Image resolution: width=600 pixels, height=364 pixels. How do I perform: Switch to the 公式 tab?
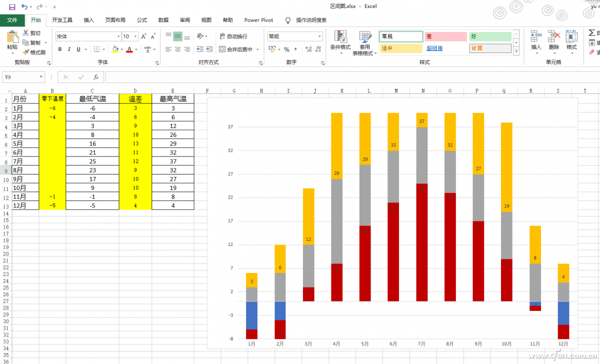coord(142,20)
